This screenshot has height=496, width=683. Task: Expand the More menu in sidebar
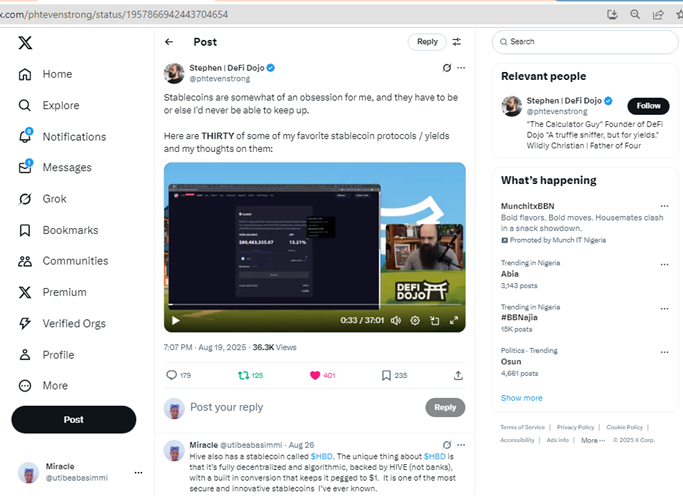43,386
